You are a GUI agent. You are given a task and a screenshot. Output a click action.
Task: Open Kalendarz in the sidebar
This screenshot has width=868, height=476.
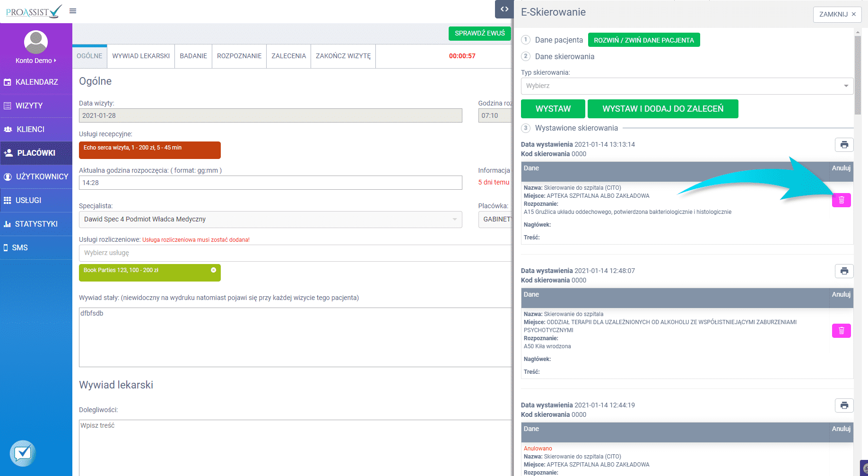tap(36, 82)
